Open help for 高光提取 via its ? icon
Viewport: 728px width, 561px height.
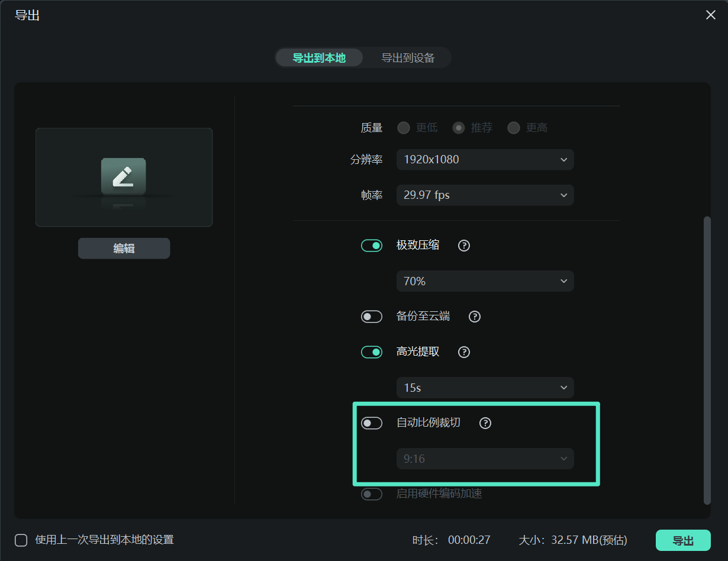463,352
